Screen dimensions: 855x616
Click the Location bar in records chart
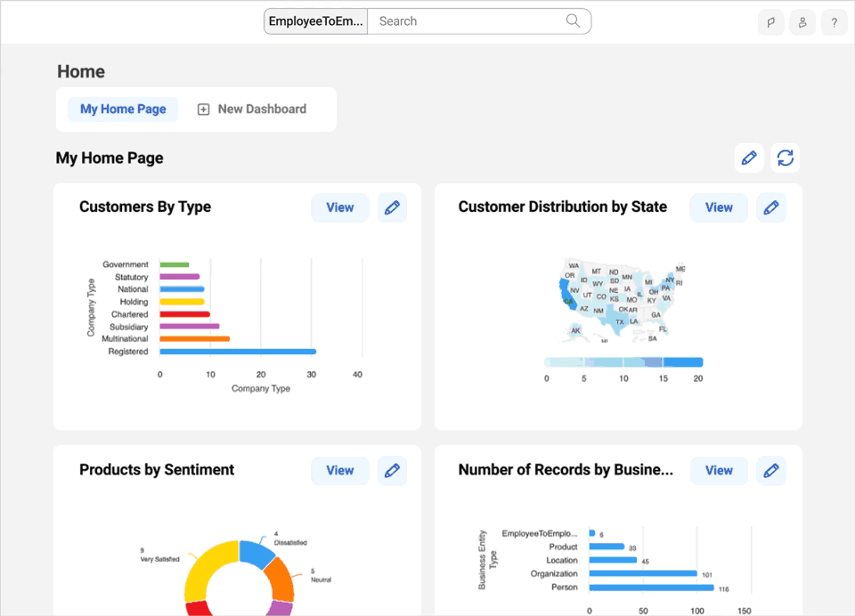(x=613, y=560)
